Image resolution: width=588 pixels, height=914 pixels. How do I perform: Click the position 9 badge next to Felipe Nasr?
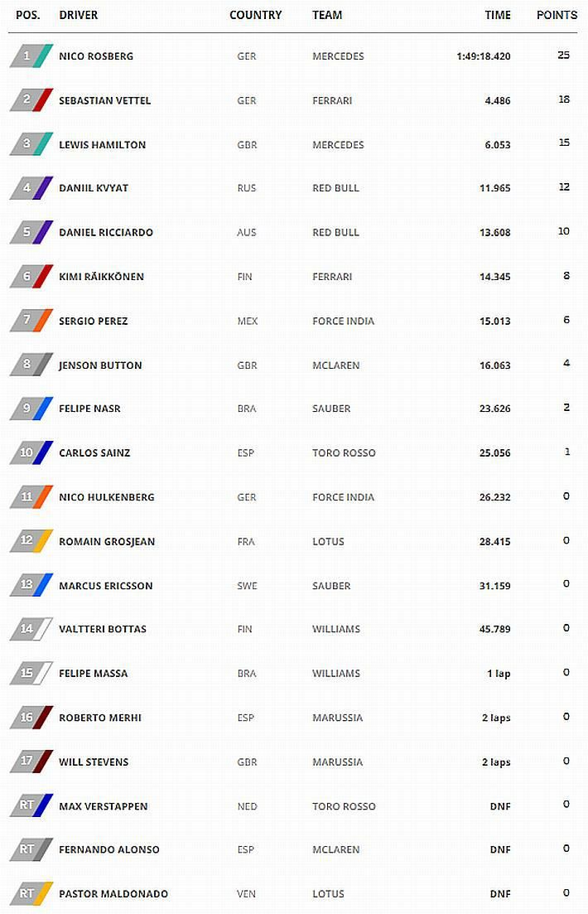click(x=27, y=409)
